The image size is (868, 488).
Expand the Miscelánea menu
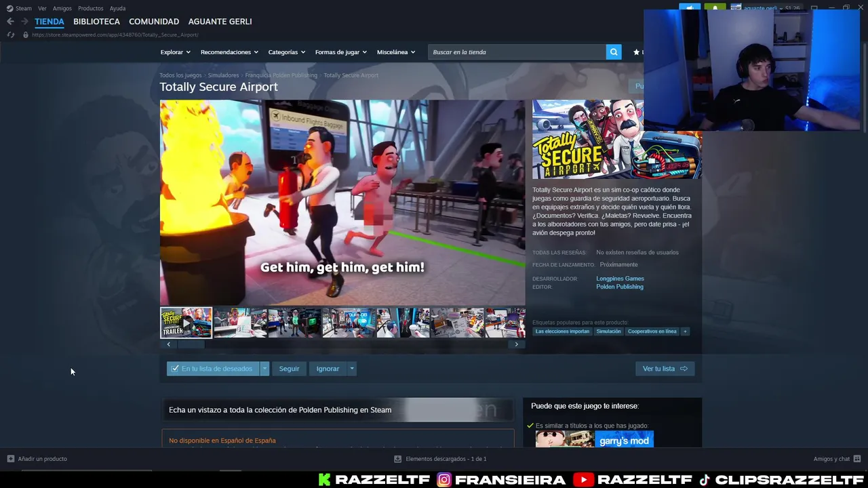[x=396, y=52]
